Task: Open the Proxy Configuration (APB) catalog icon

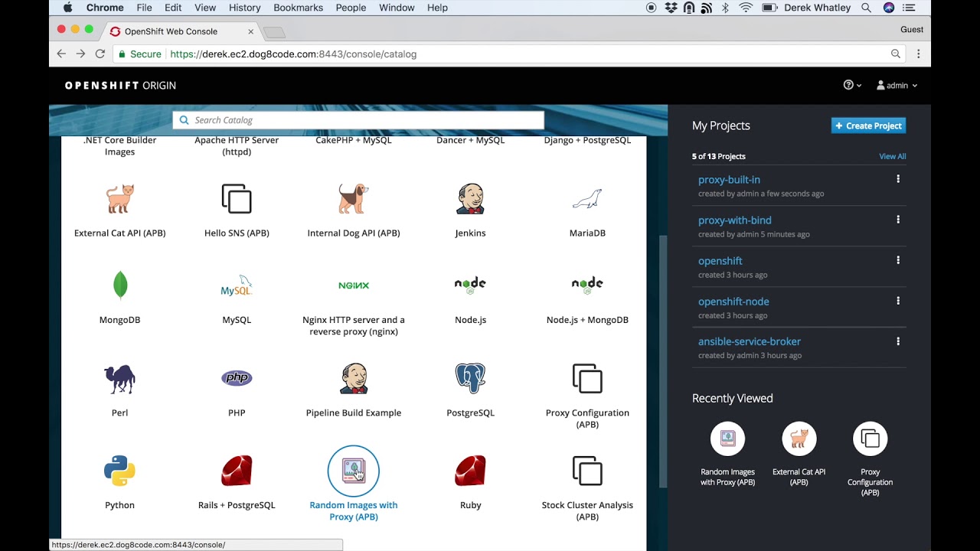Action: point(587,378)
